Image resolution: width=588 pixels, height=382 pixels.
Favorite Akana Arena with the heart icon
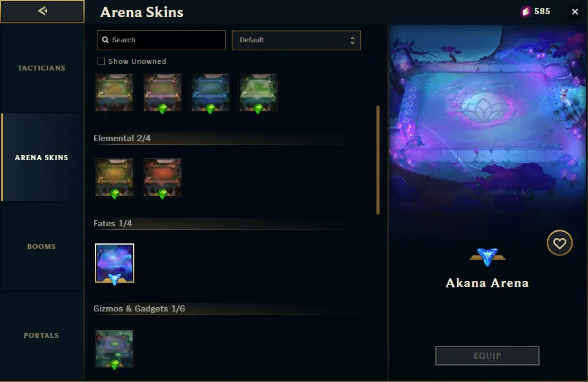(x=560, y=243)
